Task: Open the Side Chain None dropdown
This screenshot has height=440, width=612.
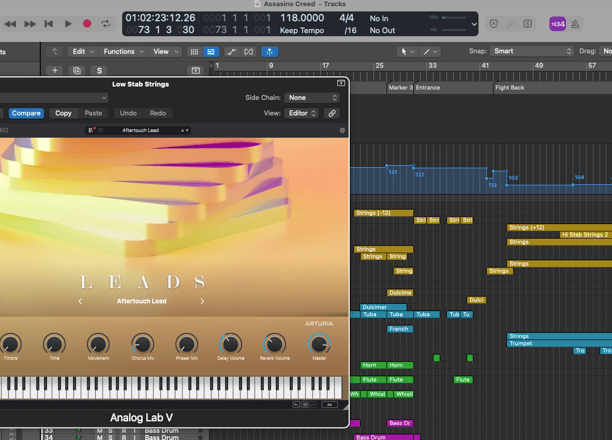Action: coord(312,98)
